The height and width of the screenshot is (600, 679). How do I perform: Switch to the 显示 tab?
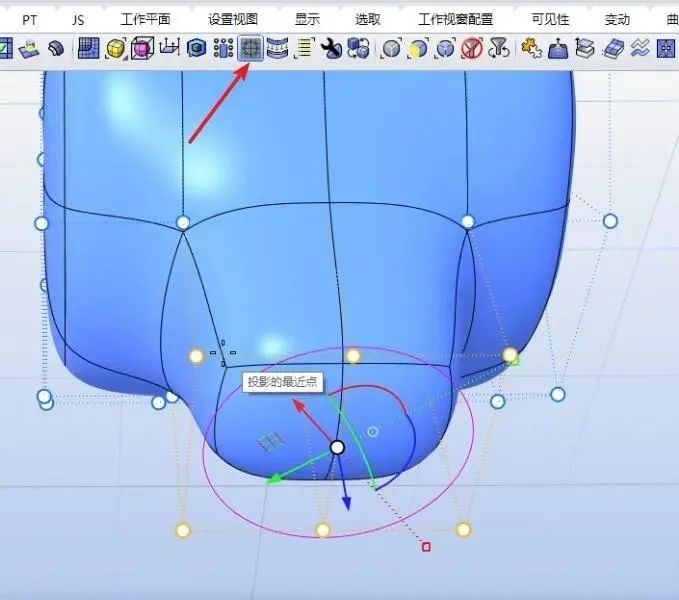tap(307, 19)
